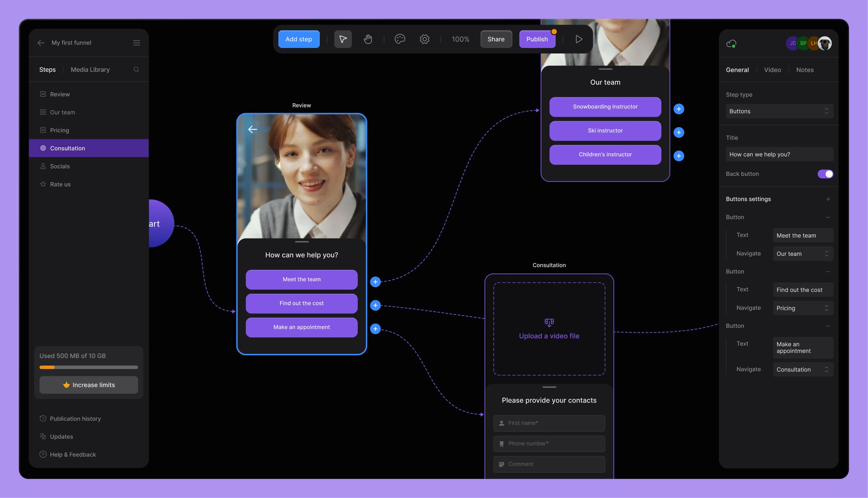The height and width of the screenshot is (498, 868).
Task: Open the Navigate dropdown set to Pricing
Action: coord(802,308)
